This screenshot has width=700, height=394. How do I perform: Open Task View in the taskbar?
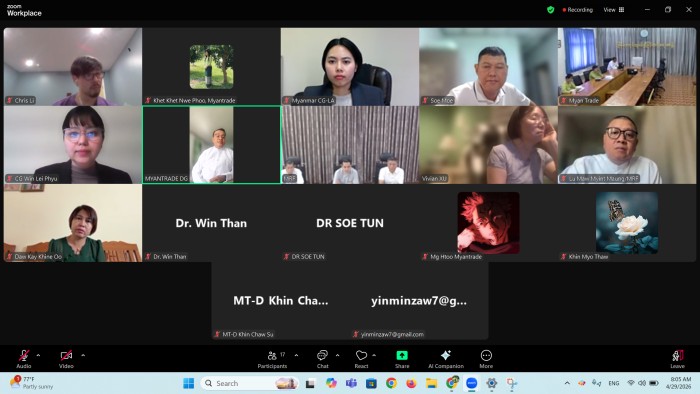click(x=310, y=383)
